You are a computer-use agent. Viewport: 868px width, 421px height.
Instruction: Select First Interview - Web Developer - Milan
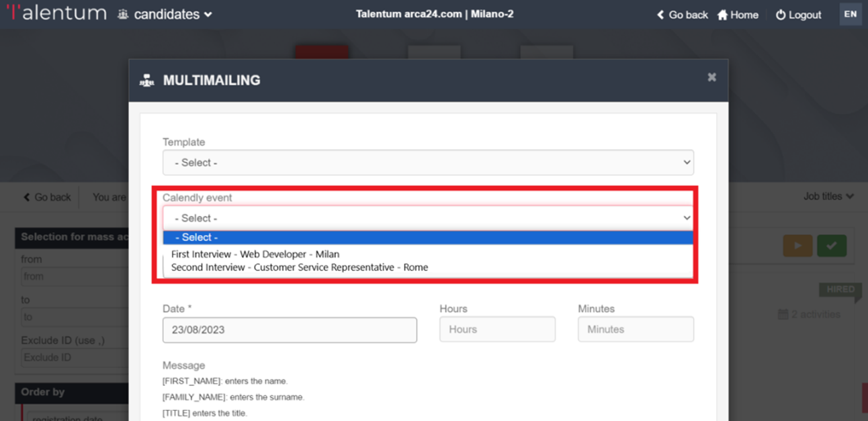click(255, 254)
